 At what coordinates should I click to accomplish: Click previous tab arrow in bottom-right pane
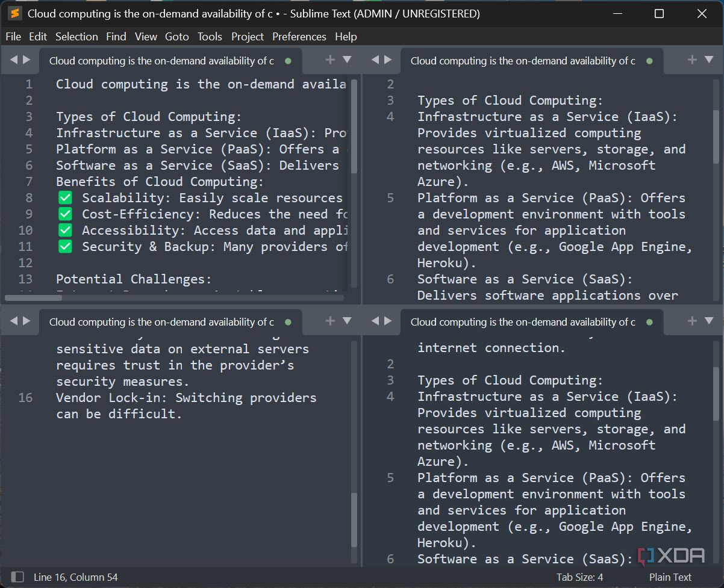[375, 321]
